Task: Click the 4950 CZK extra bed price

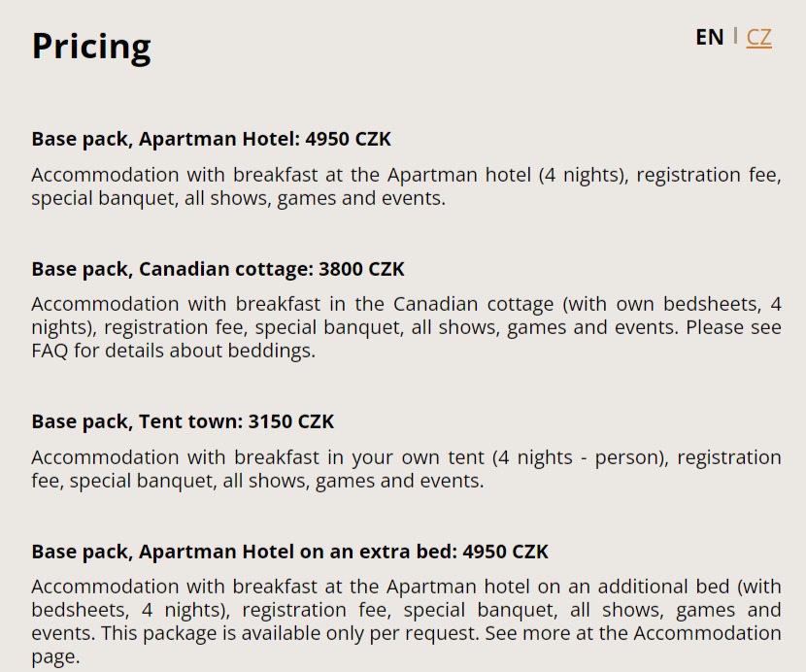Action: pyautogui.click(x=505, y=552)
